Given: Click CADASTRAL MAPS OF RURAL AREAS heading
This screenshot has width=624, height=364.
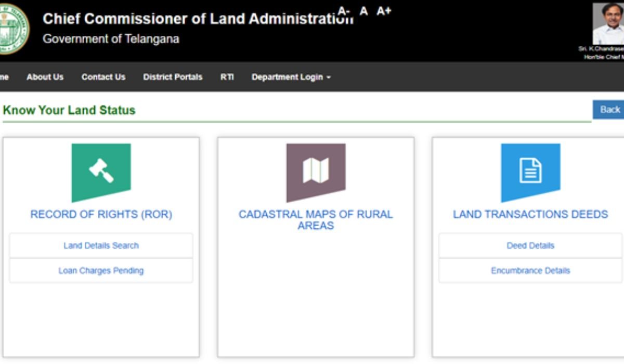Looking at the screenshot, I should (x=316, y=220).
